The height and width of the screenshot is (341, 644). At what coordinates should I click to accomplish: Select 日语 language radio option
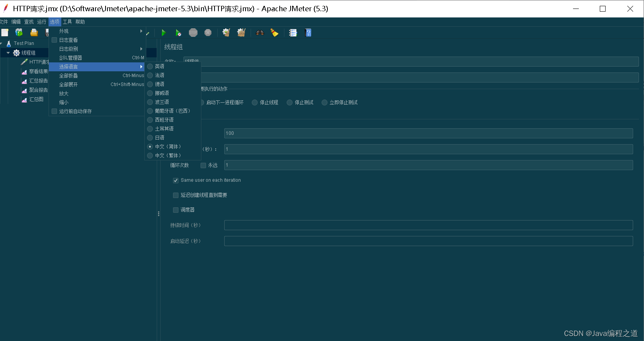(173, 138)
